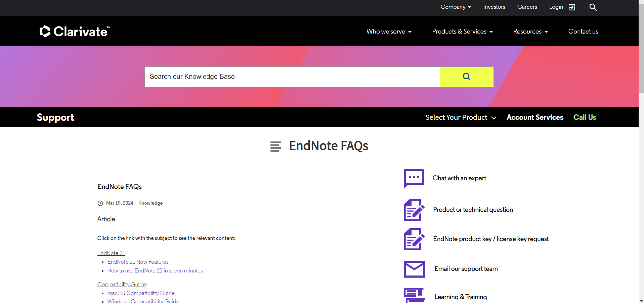Viewport: 644px width, 303px height.
Task: Click the page vertical scrollbar thumb
Action: (641, 49)
